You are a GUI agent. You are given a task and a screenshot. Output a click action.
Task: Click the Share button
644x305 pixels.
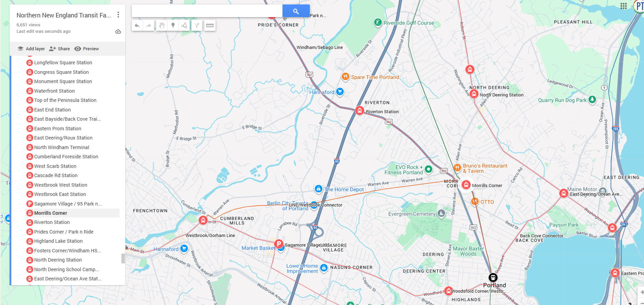pos(60,49)
